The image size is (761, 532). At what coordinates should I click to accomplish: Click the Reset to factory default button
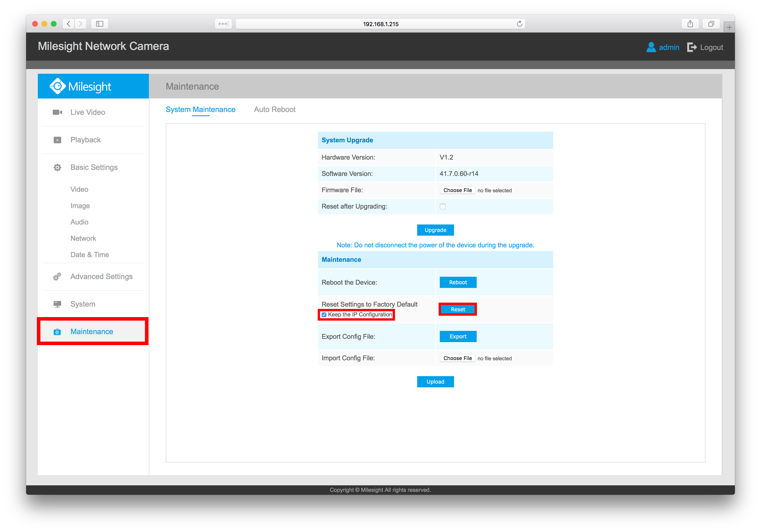tap(458, 309)
